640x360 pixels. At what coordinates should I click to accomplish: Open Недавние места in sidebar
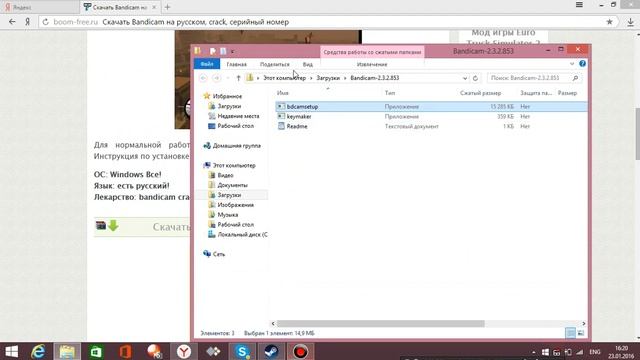tap(238, 116)
